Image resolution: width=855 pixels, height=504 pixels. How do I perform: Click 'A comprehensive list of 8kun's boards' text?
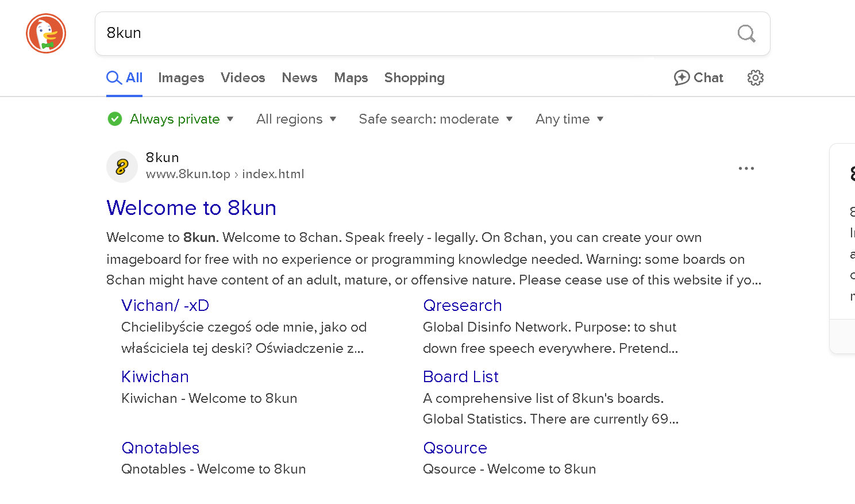pyautogui.click(x=550, y=409)
